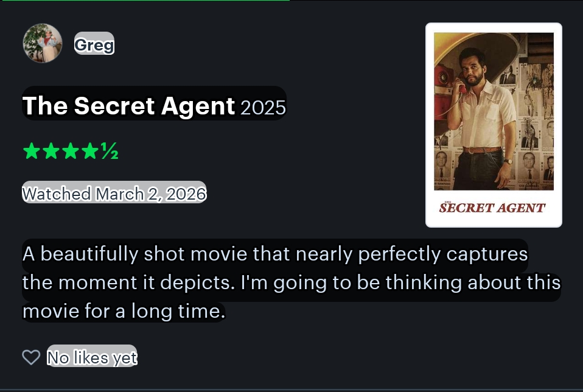Image resolution: width=583 pixels, height=392 pixels.
Task: Click the review line starting A beautifully shot
Action: tap(275, 254)
